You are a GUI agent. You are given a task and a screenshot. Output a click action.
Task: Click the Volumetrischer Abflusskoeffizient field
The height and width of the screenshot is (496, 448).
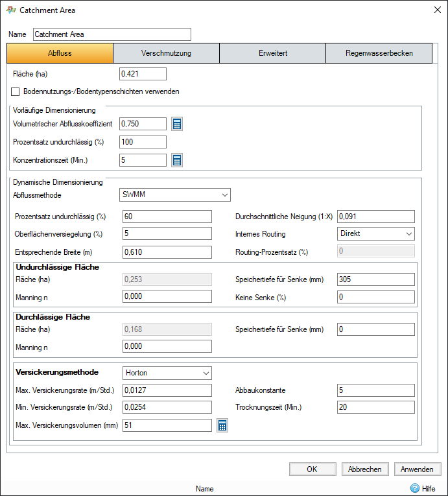pos(143,124)
